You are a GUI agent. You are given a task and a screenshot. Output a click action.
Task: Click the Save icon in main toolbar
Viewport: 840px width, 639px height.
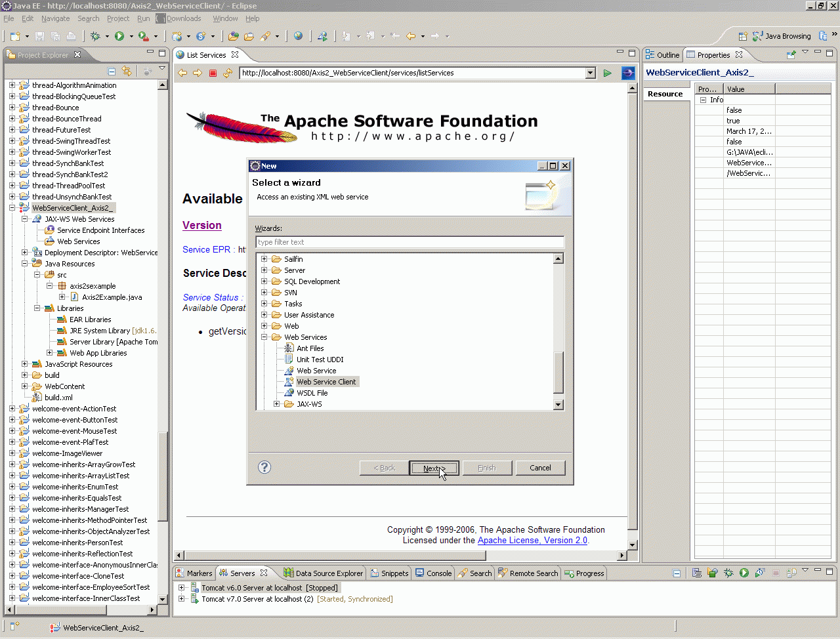tap(39, 36)
